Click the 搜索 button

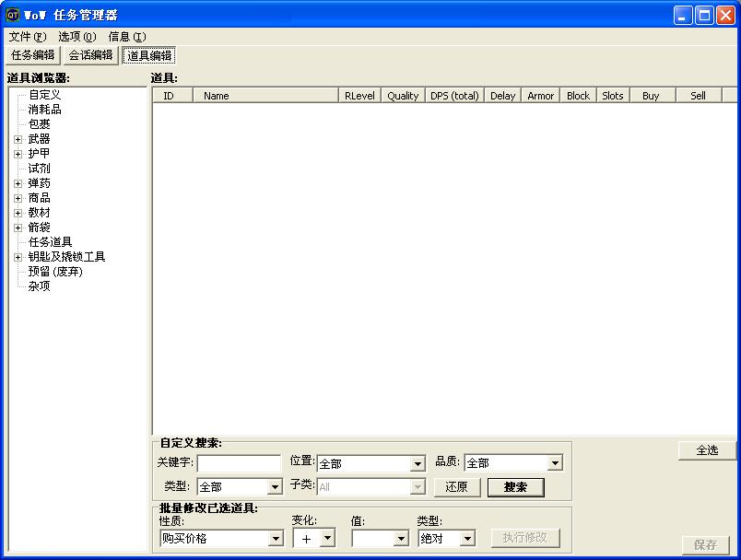tap(515, 487)
